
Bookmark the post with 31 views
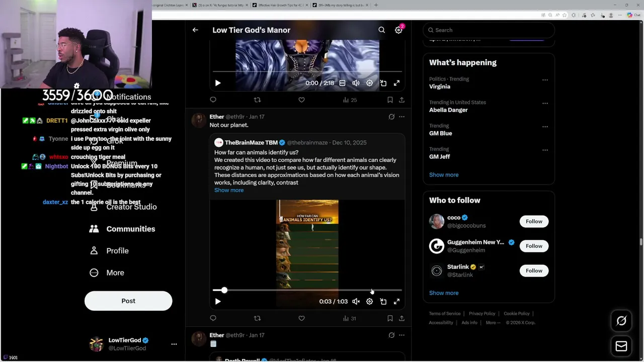coord(390,318)
